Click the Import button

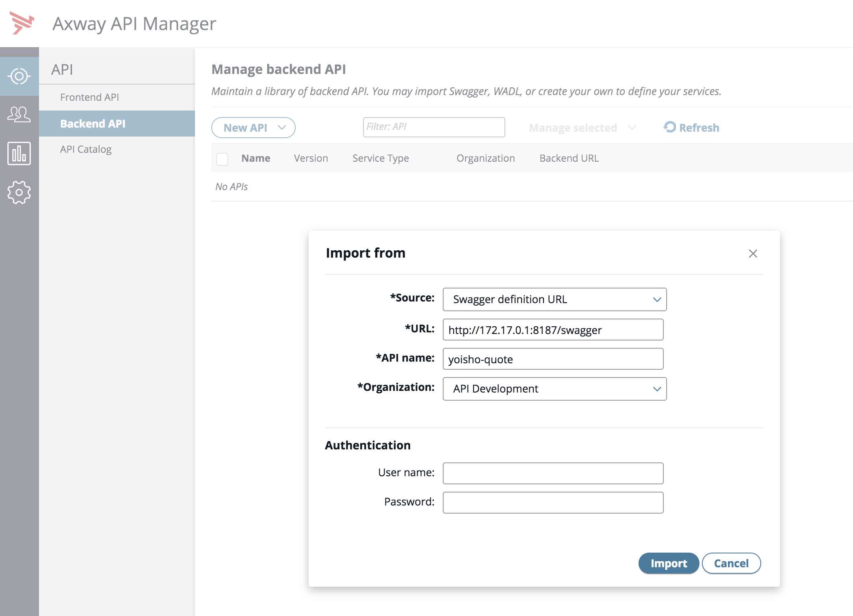point(669,563)
